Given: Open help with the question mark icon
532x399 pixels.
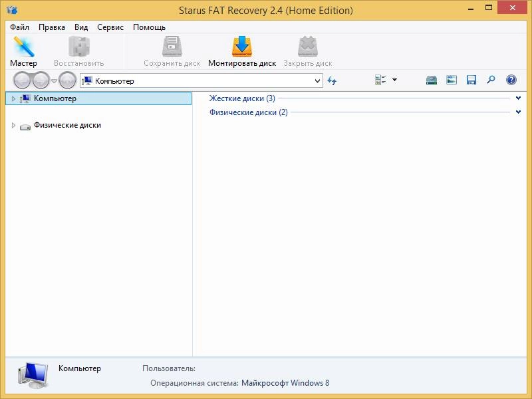Looking at the screenshot, I should pos(511,80).
